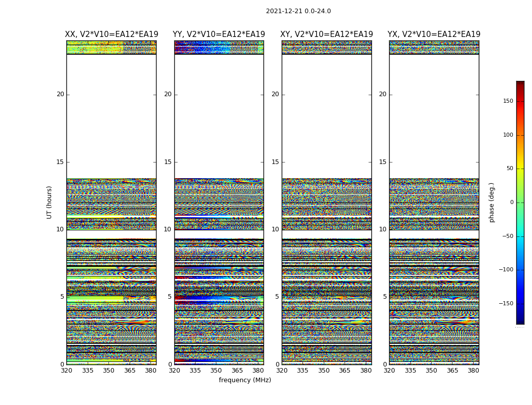Click the 365 frequency tick under YX panel
This screenshot has width=532, height=405.
tap(452, 371)
